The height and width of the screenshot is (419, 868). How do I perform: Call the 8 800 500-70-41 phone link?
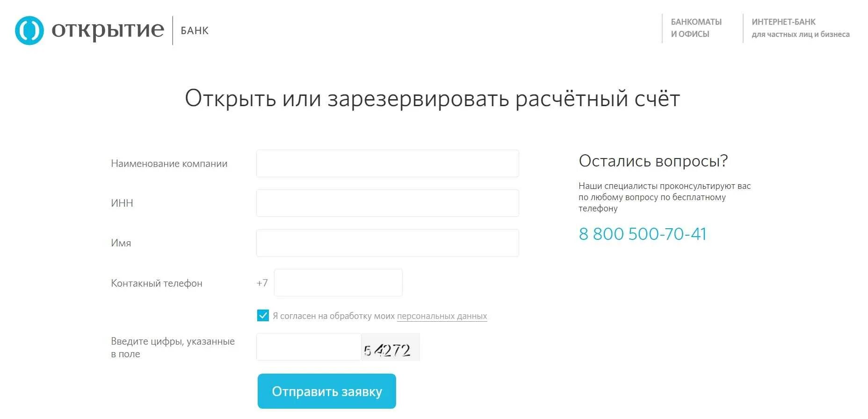tap(643, 234)
